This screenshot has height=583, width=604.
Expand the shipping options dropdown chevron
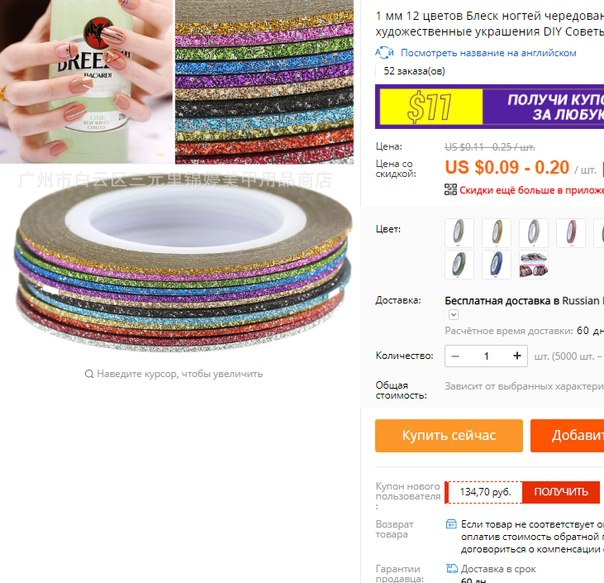453,314
